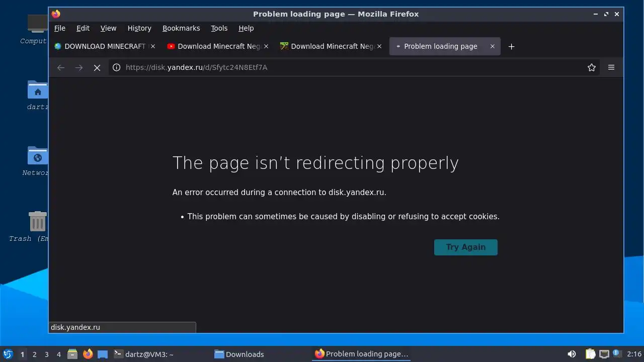This screenshot has width=644, height=362.
Task: Open the Edit menu
Action: pos(83,28)
